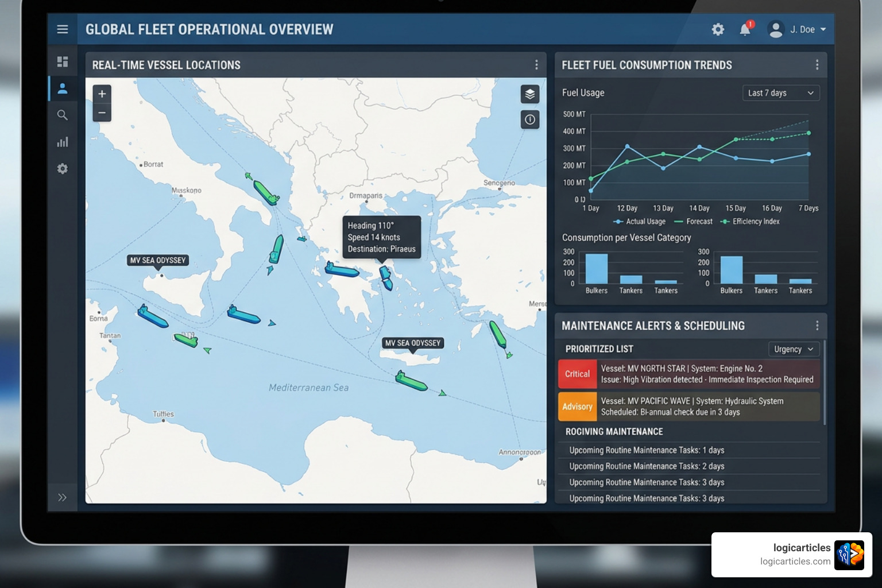The image size is (882, 588).
Task: Open the map layers button
Action: click(530, 94)
